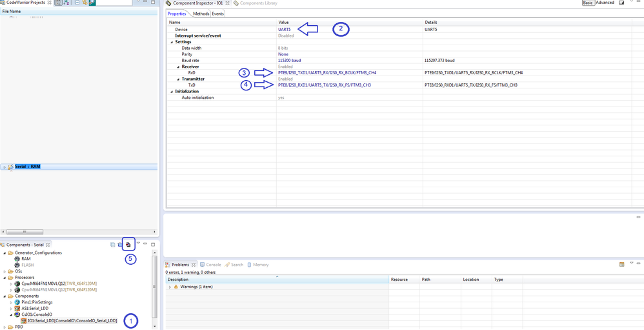Image resolution: width=644 pixels, height=330 pixels.
Task: Click the Path column header
Action: pos(440,280)
